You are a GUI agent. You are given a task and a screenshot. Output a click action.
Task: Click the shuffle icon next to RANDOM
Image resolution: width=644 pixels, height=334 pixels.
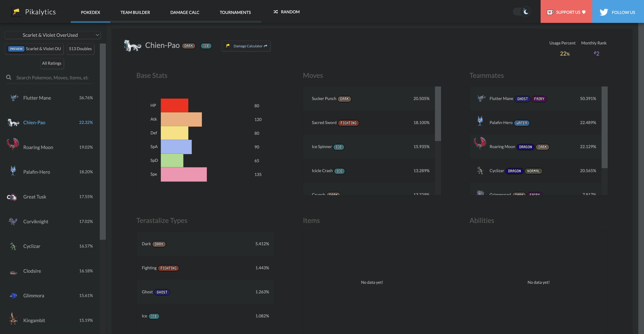pyautogui.click(x=276, y=12)
